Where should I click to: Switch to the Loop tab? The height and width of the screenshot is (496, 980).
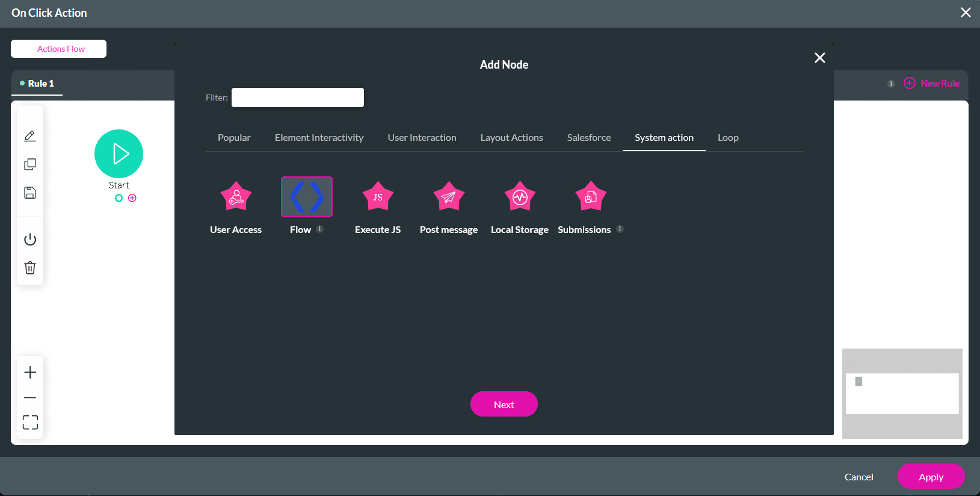[728, 138]
